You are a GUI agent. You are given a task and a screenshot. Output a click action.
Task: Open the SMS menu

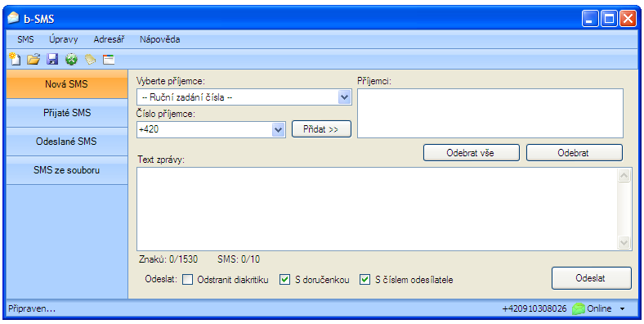[25, 39]
